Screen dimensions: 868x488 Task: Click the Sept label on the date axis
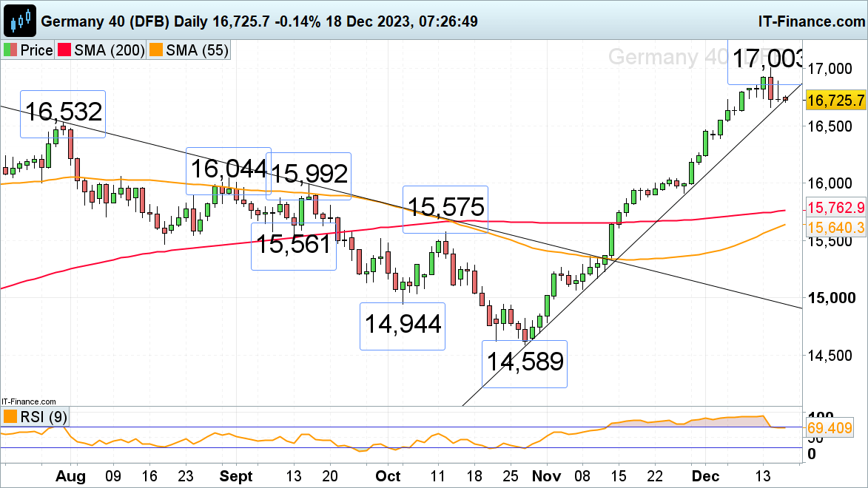point(236,476)
